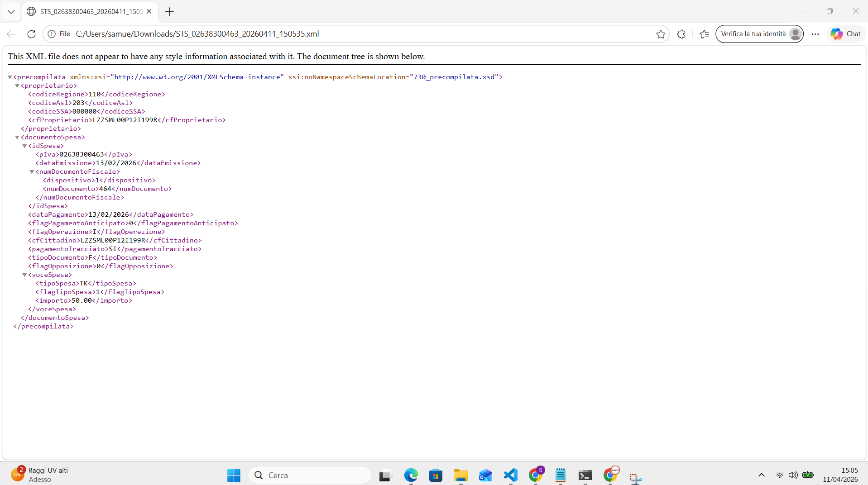Click the codiceRegione value 110

(94, 94)
